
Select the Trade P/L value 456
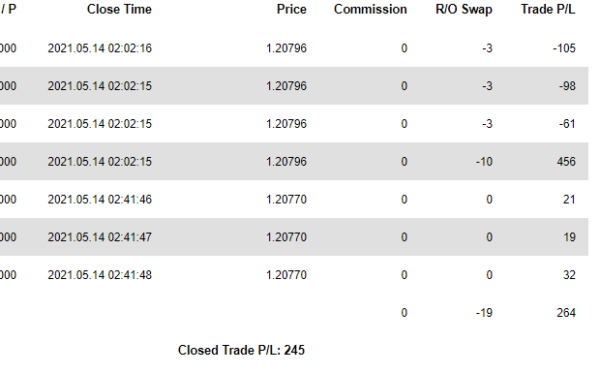click(566, 162)
